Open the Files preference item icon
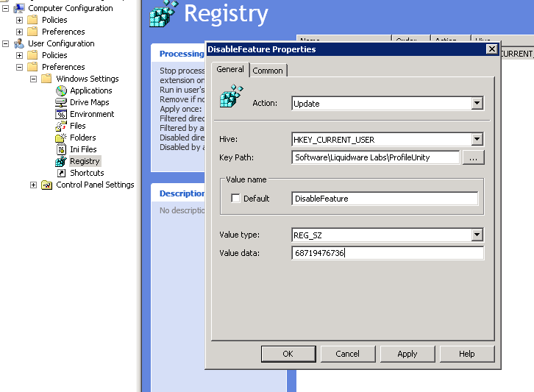The width and height of the screenshot is (534, 392). pyautogui.click(x=62, y=126)
